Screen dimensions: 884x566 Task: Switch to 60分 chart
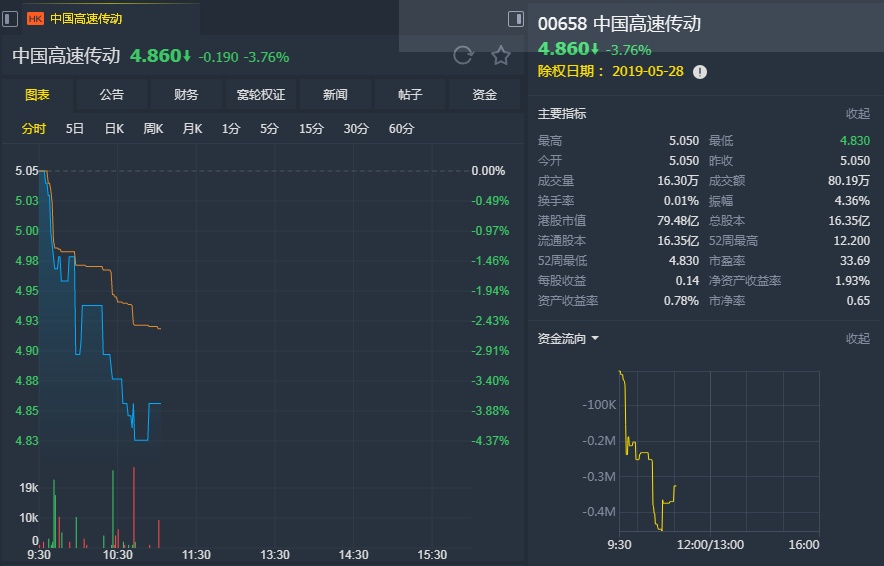click(x=401, y=129)
